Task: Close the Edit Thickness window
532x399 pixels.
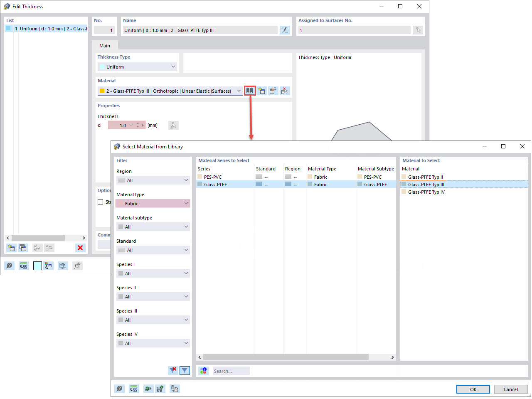Action: 419,6
